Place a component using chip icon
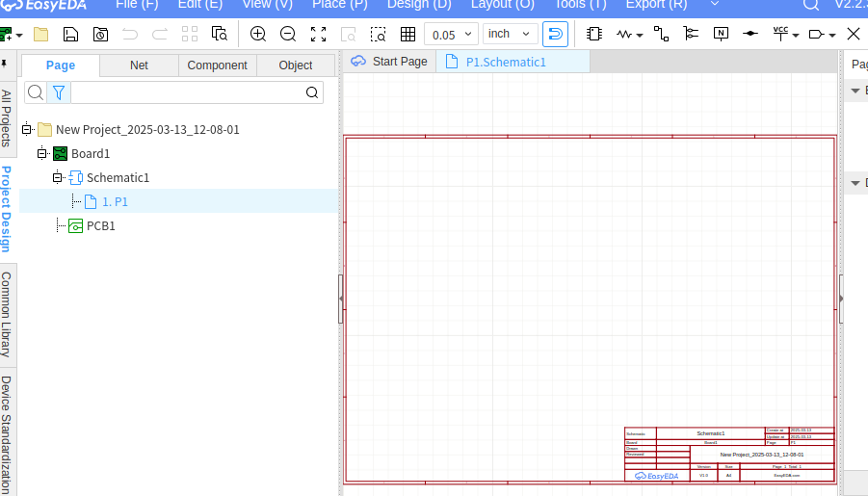This screenshot has width=868, height=496. [594, 35]
